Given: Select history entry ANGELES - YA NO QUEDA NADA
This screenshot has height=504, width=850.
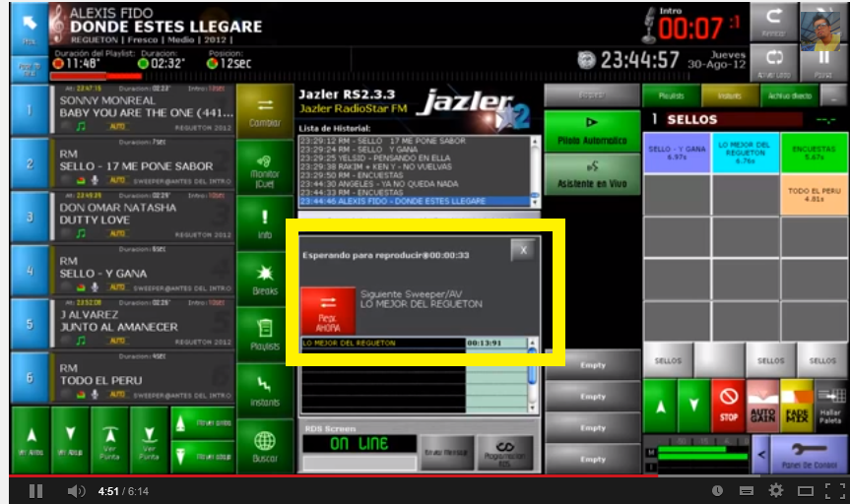Looking at the screenshot, I should click(415, 184).
